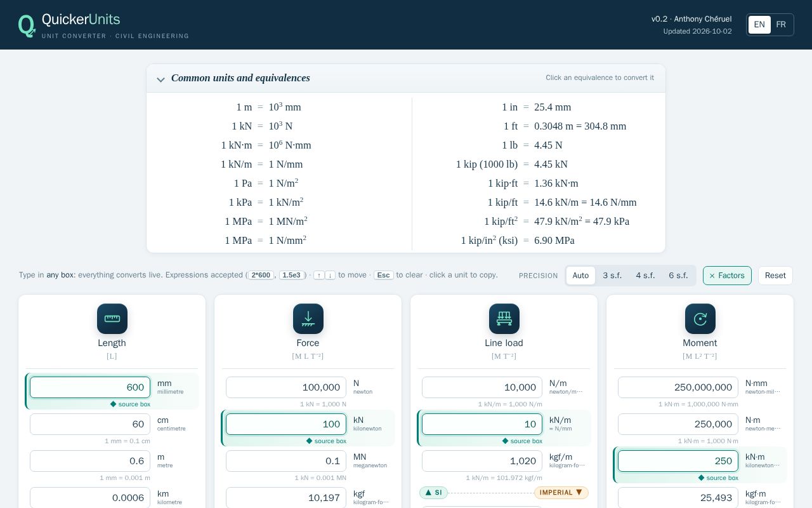This screenshot has width=812, height=508.
Task: Copy the mm millimetre unit label
Action: click(171, 387)
